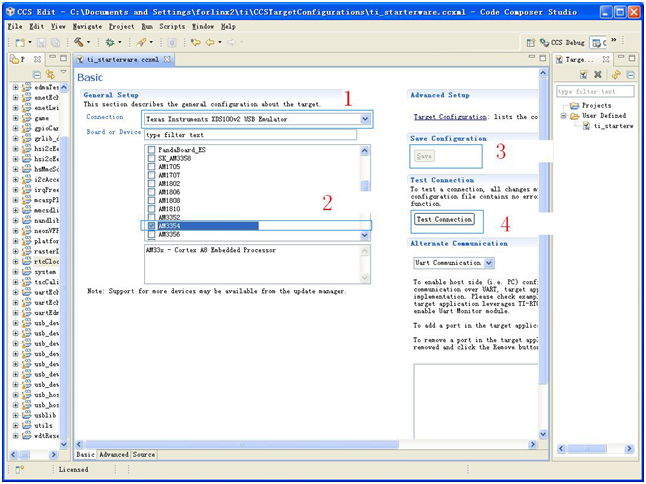Viewport: 646px width, 484px height.
Task: Show hidden perspectives with double-chevron
Action: click(613, 40)
